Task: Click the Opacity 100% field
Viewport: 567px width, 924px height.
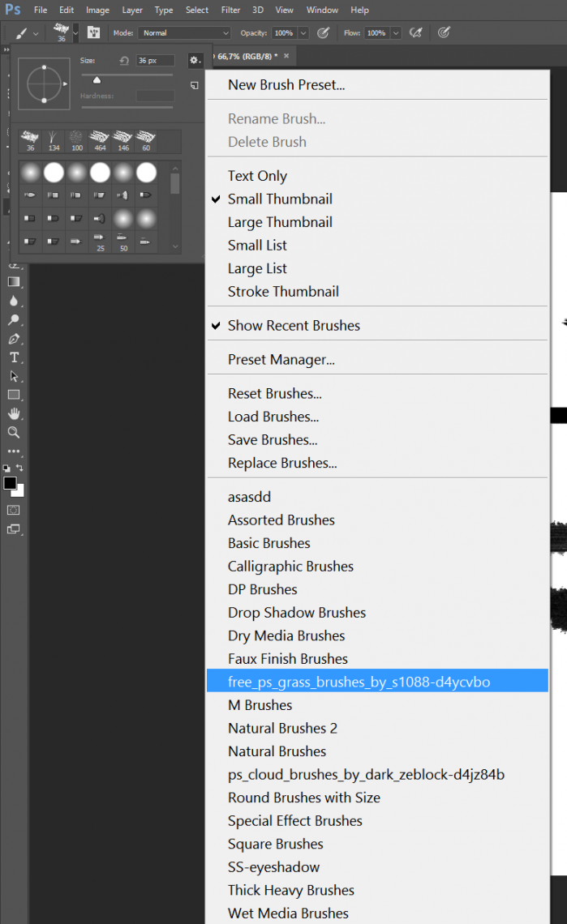Action: (284, 33)
